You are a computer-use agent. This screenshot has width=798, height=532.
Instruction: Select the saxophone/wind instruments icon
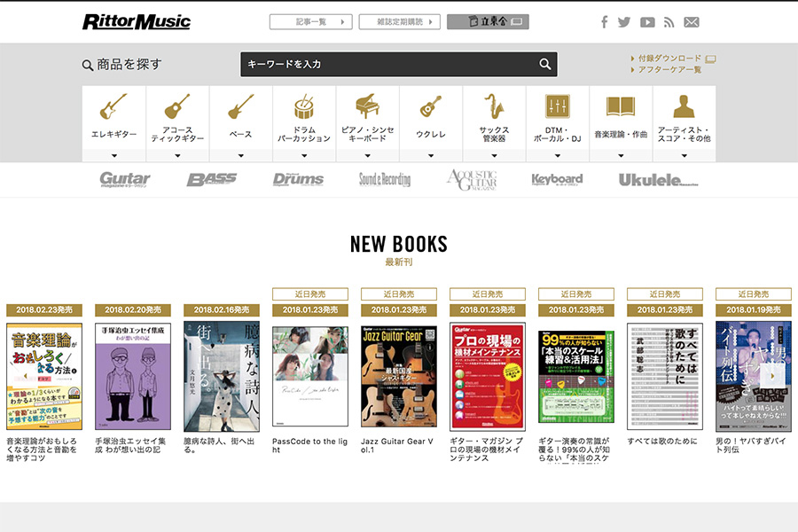494,106
